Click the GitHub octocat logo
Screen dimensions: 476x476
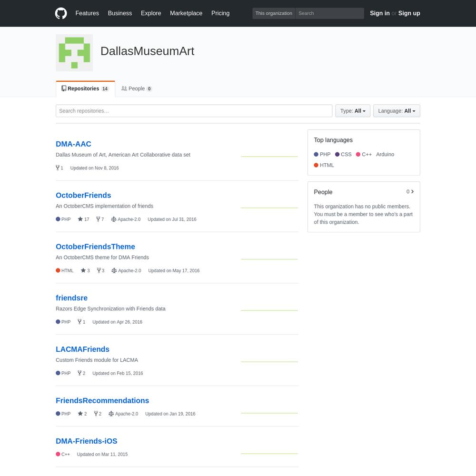(x=61, y=13)
